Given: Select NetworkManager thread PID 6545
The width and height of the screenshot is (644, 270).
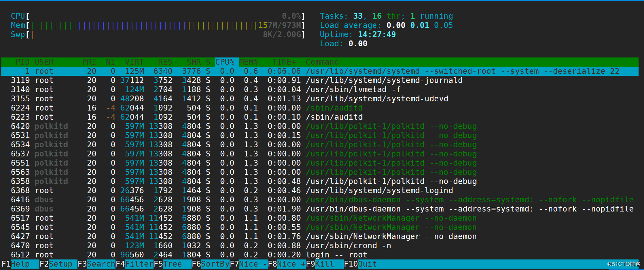Looking at the screenshot, I should point(320,227).
